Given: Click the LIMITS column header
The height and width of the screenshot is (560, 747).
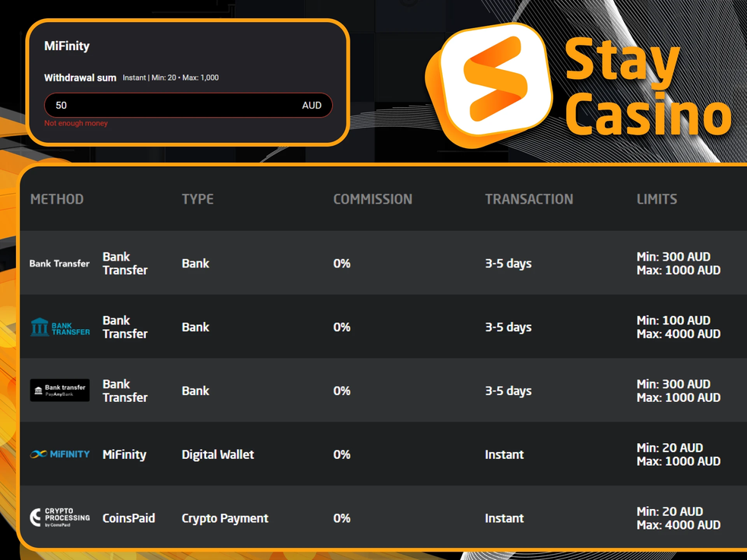Looking at the screenshot, I should click(657, 199).
